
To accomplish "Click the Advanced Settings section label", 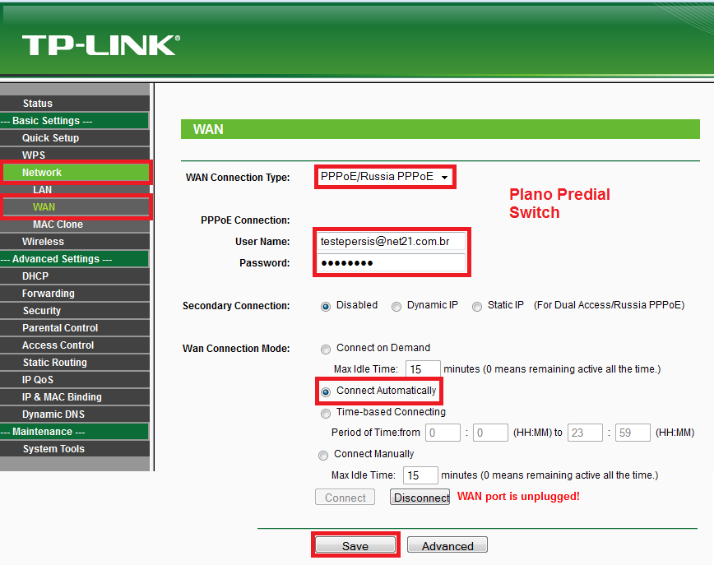I will [x=74, y=258].
